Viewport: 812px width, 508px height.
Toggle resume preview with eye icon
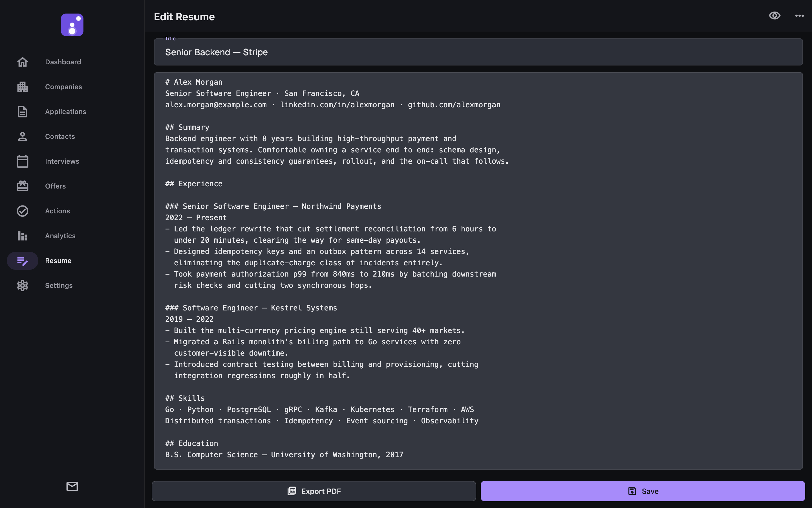click(775, 16)
